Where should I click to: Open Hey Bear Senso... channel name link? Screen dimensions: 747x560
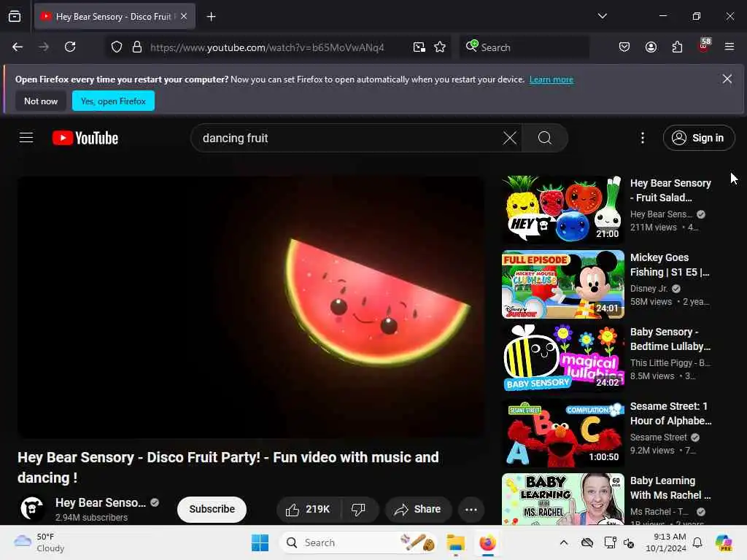point(101,503)
